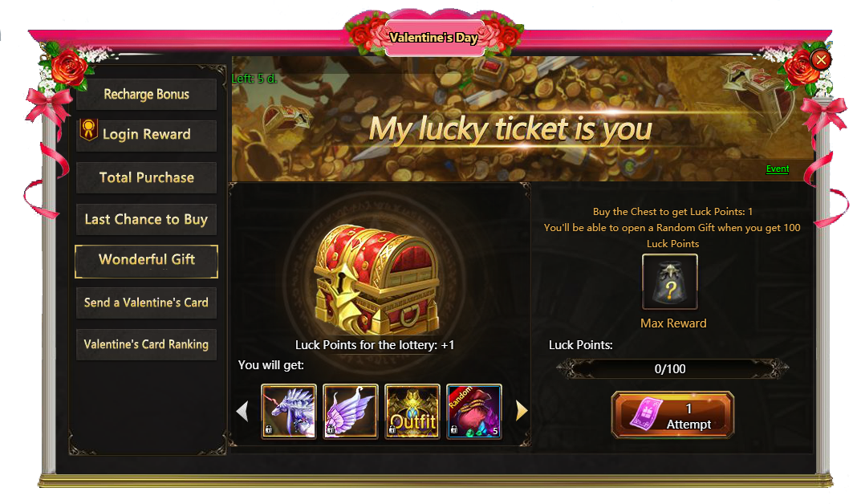The width and height of the screenshot is (857, 504).
Task: Click the Luck Points 0/100 progress bar
Action: coord(672,369)
